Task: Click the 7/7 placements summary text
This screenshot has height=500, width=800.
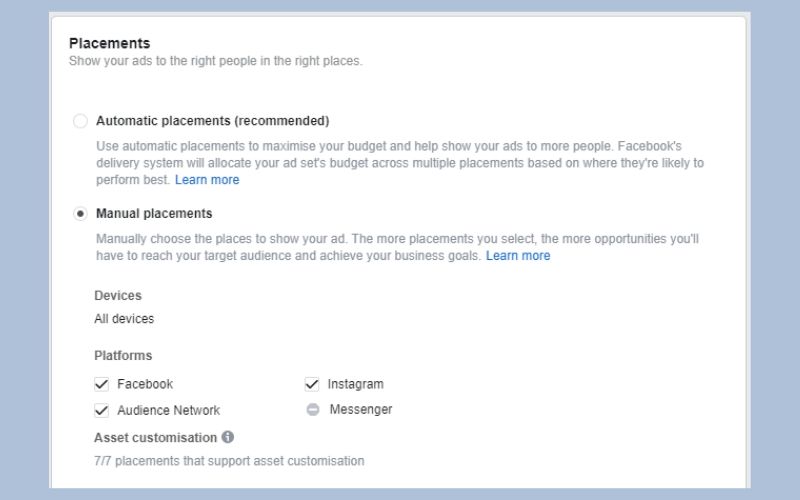Action: [229, 461]
